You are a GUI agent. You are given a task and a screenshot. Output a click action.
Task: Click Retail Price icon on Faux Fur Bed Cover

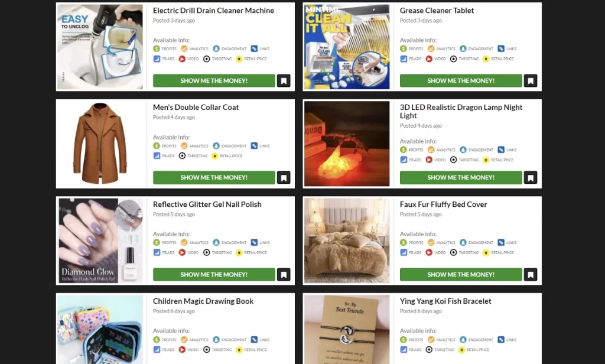pos(486,252)
